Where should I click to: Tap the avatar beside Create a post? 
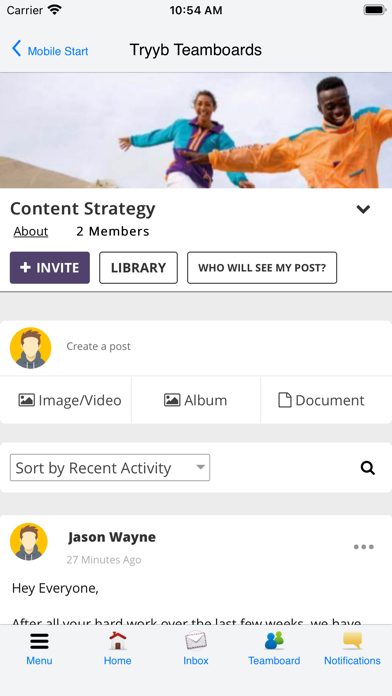31,348
